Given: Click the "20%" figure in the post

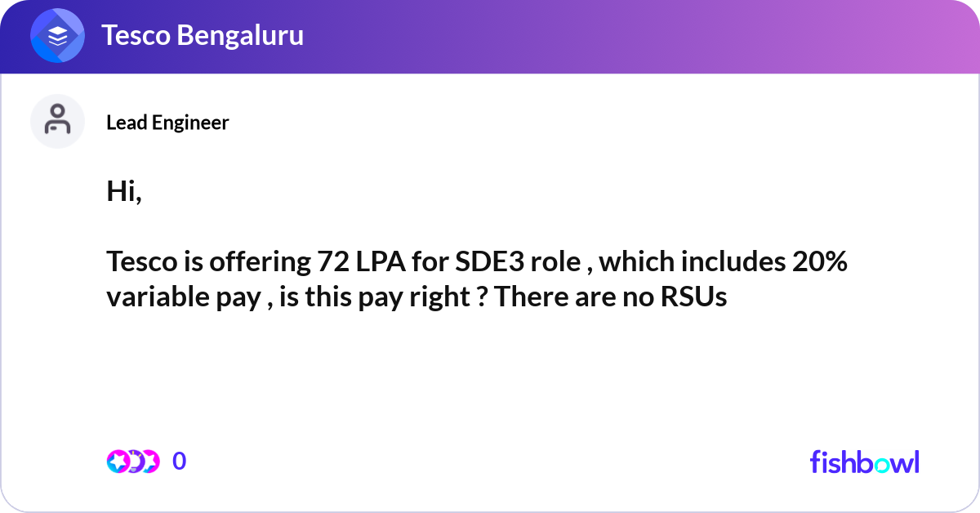Looking at the screenshot, I should tap(817, 263).
